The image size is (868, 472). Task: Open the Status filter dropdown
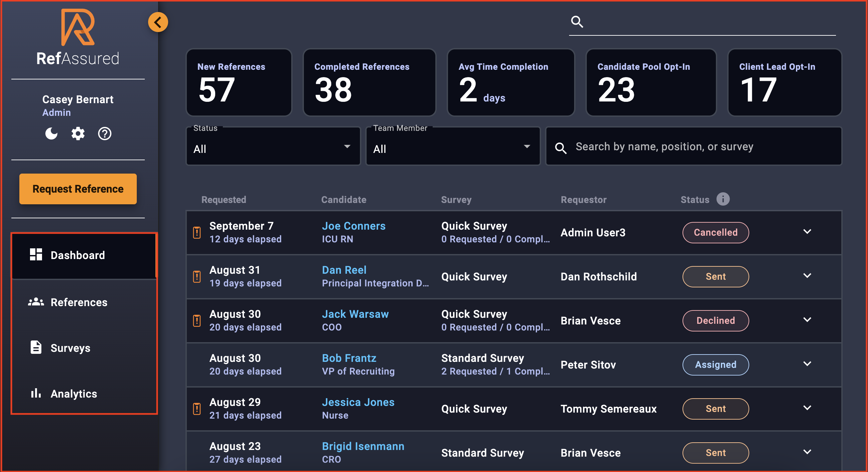(x=273, y=146)
